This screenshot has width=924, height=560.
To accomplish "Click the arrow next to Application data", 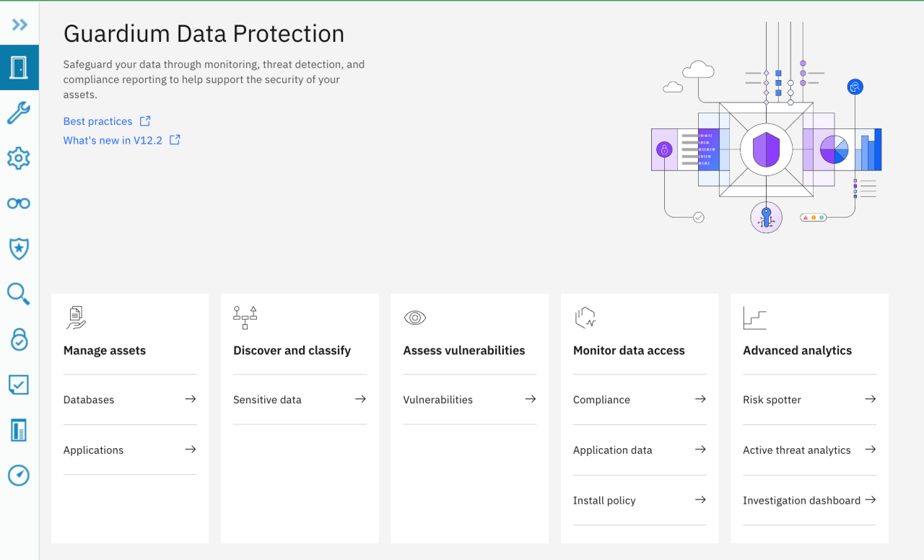I will (x=700, y=450).
